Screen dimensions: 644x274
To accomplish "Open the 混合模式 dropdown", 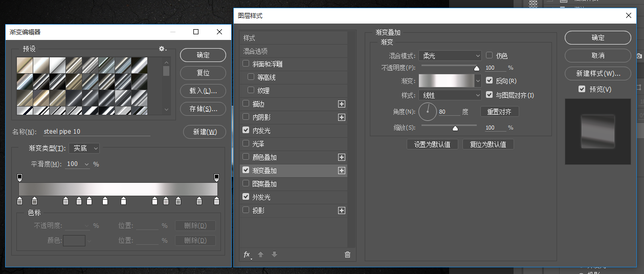I will [x=450, y=55].
